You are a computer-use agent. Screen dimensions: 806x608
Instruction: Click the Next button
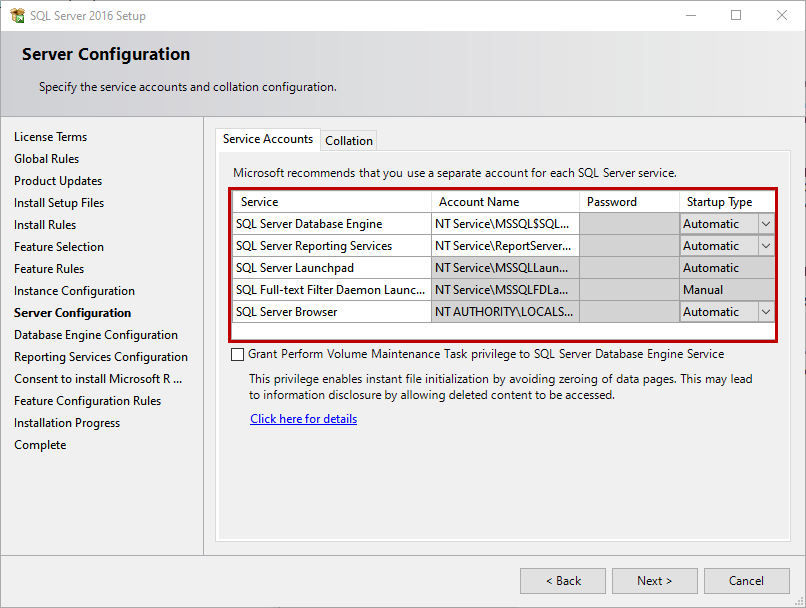pyautogui.click(x=655, y=581)
